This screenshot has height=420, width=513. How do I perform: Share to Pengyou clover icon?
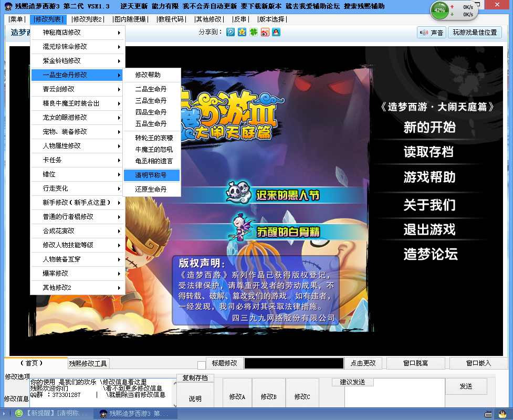pos(254,32)
